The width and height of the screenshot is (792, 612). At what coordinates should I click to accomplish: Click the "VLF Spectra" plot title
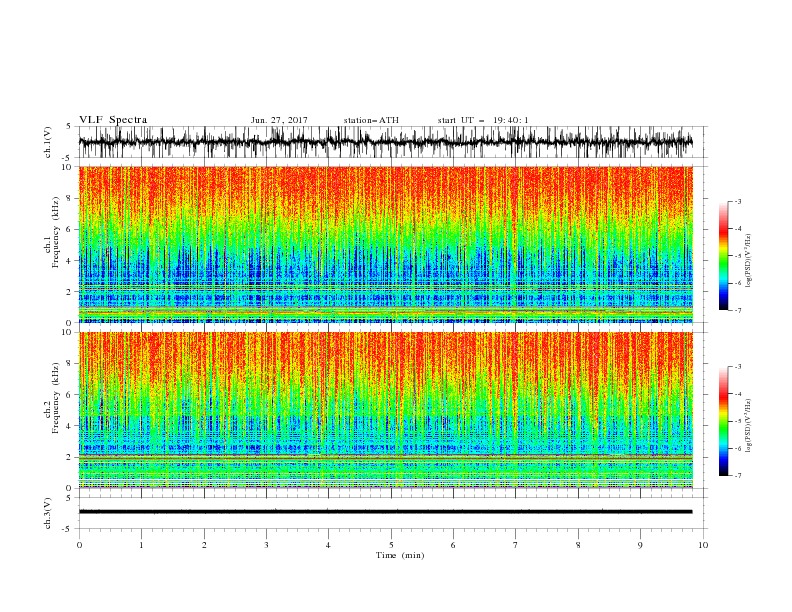tap(113, 120)
